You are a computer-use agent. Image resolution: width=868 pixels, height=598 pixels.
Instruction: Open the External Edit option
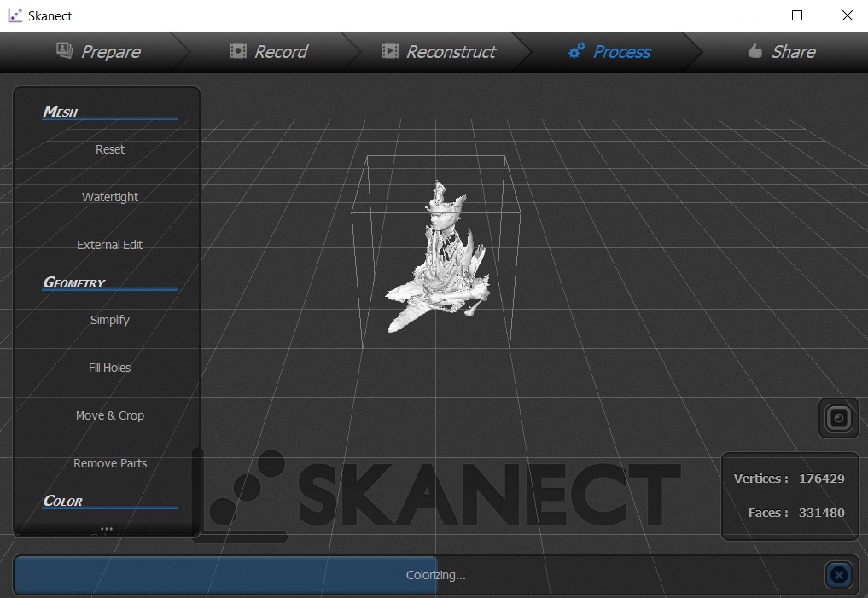tap(109, 245)
